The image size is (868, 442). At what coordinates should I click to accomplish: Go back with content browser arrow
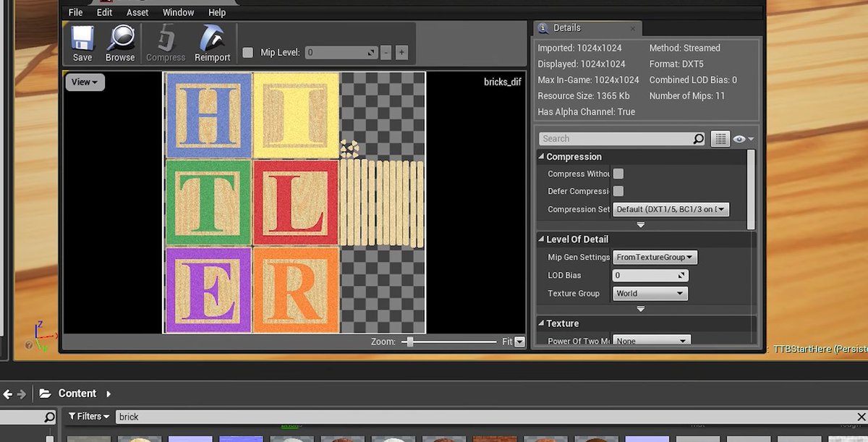8,394
